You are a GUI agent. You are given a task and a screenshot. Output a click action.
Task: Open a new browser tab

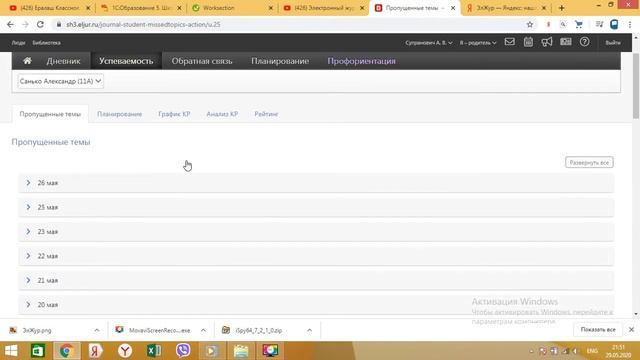(562, 8)
